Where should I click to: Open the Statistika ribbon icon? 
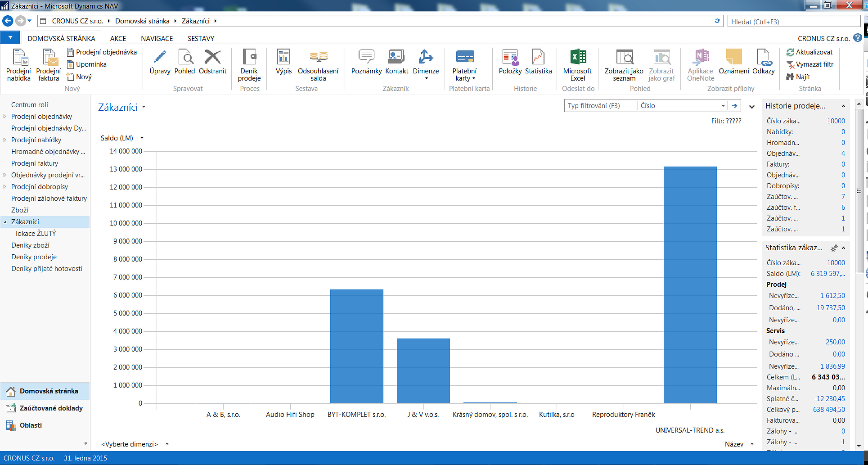538,58
